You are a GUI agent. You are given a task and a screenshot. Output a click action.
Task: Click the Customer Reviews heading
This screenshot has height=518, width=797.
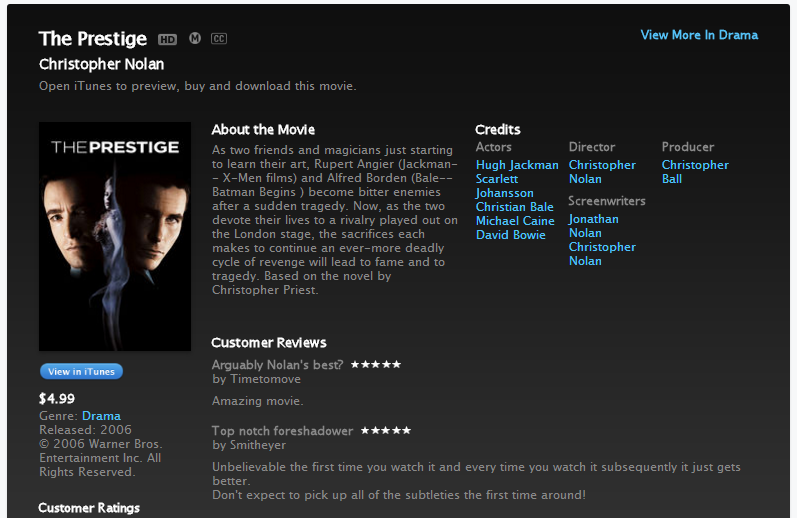(269, 343)
